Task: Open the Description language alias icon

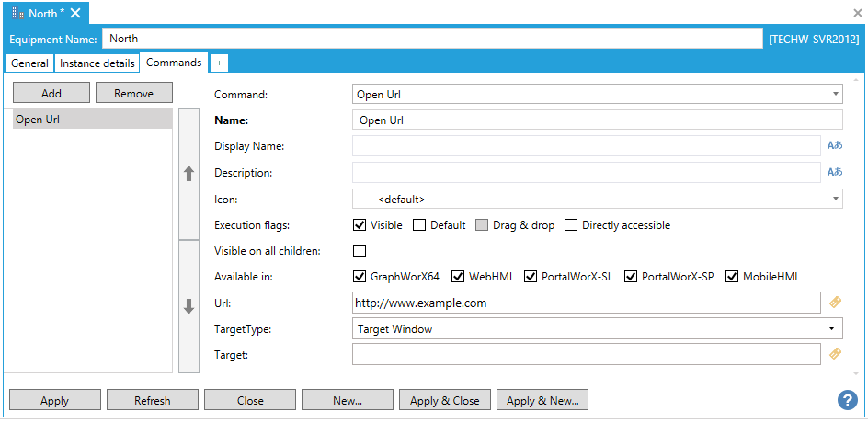Action: (834, 172)
